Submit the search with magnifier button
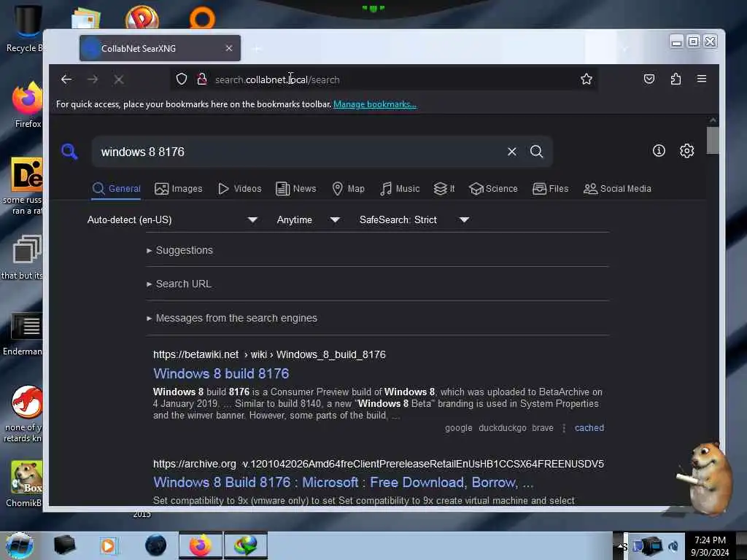 [536, 152]
